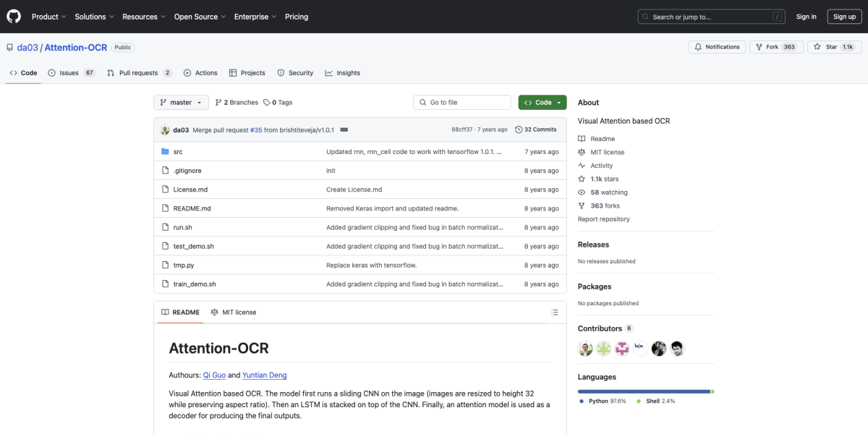Open the green Code dropdown
This screenshot has width=868, height=434.
542,103
